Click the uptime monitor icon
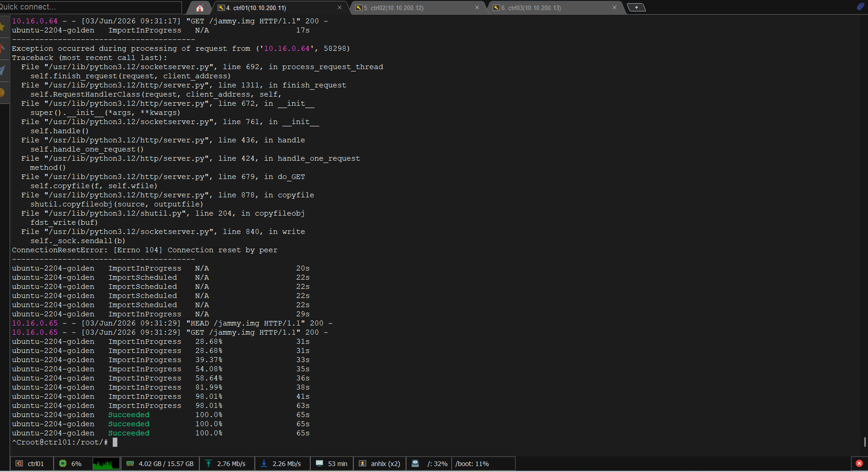868x472 pixels. (319, 463)
